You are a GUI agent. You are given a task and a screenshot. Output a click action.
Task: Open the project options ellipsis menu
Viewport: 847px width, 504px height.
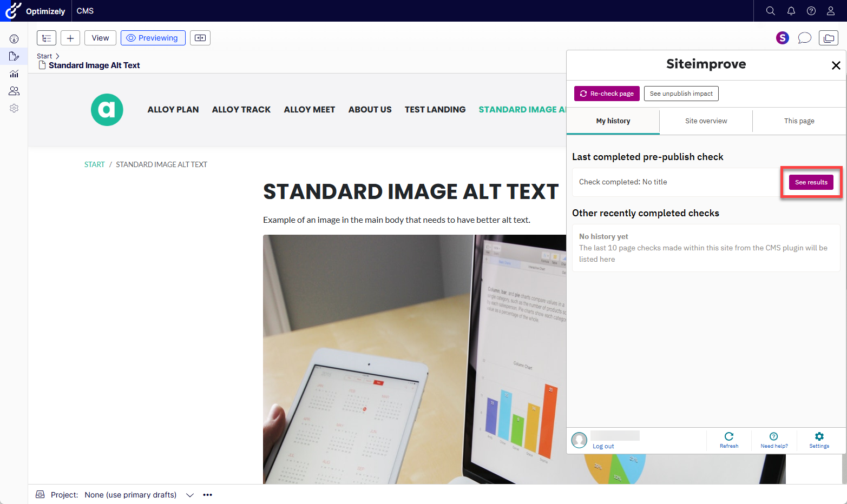tap(208, 495)
